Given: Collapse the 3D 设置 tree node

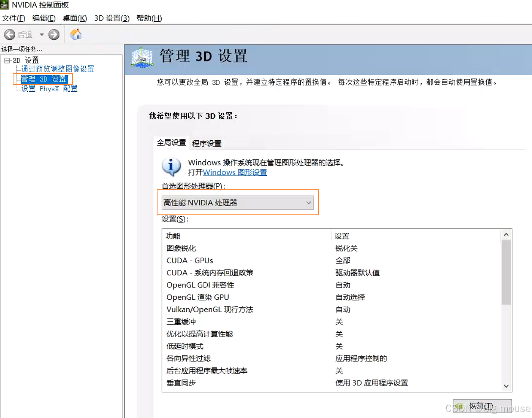Looking at the screenshot, I should pos(7,60).
